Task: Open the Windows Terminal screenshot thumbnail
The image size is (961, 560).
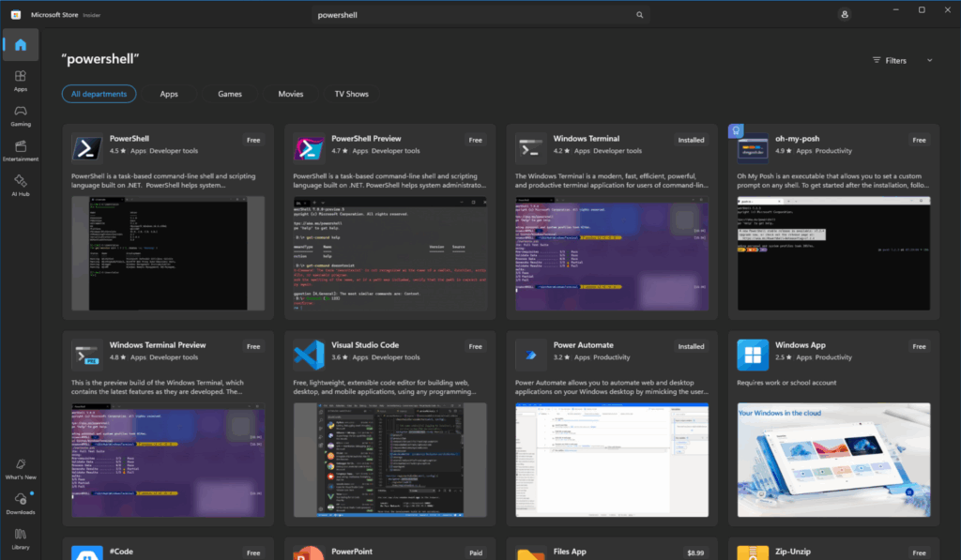Action: (612, 253)
